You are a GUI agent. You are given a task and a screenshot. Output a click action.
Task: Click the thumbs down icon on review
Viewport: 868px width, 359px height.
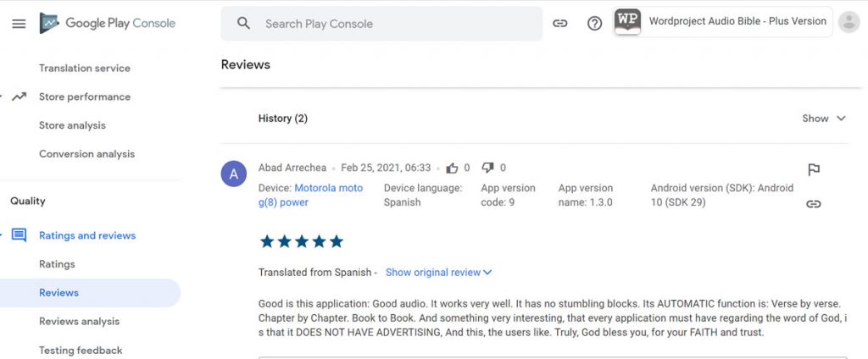pyautogui.click(x=487, y=168)
